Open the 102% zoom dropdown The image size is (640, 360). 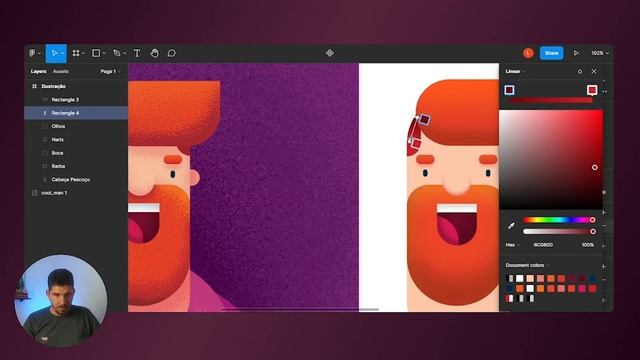(x=600, y=53)
